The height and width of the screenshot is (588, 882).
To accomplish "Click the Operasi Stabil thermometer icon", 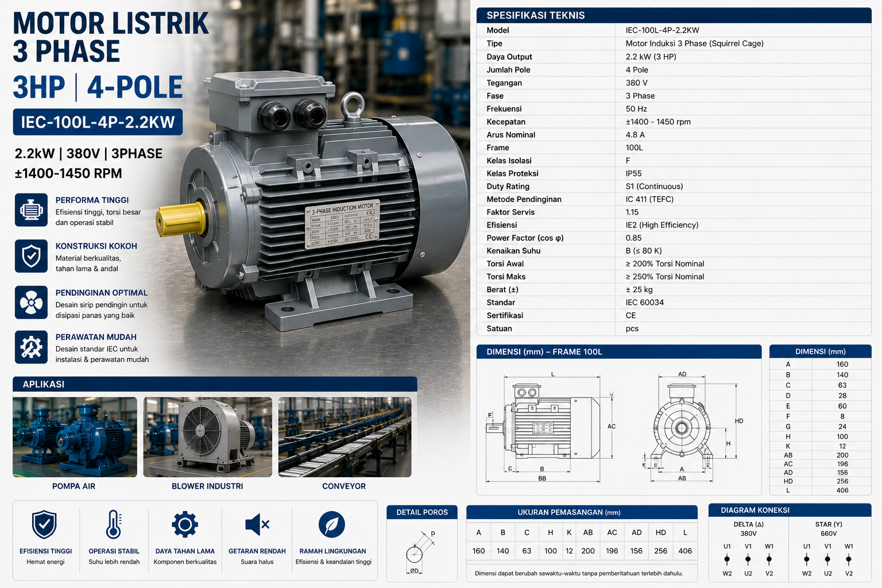I will tap(114, 524).
